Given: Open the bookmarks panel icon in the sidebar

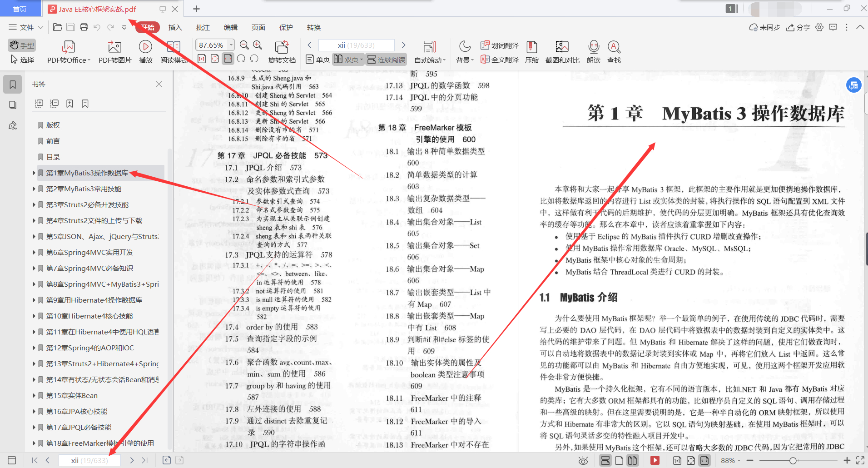Looking at the screenshot, I should (13, 85).
